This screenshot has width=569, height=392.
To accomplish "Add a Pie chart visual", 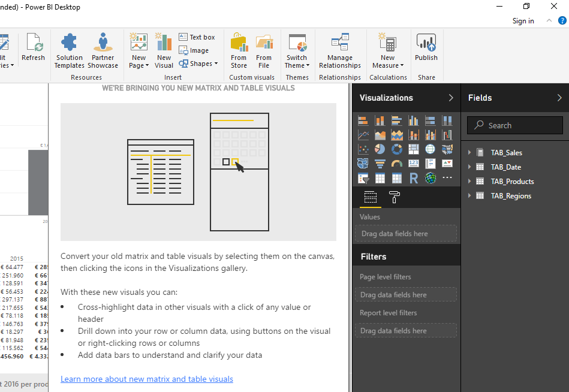I will tap(380, 149).
